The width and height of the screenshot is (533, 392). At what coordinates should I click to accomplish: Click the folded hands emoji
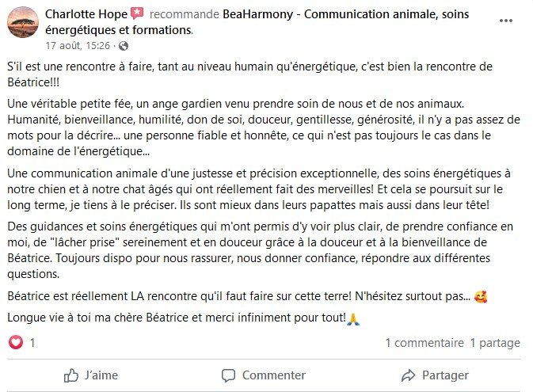353,319
